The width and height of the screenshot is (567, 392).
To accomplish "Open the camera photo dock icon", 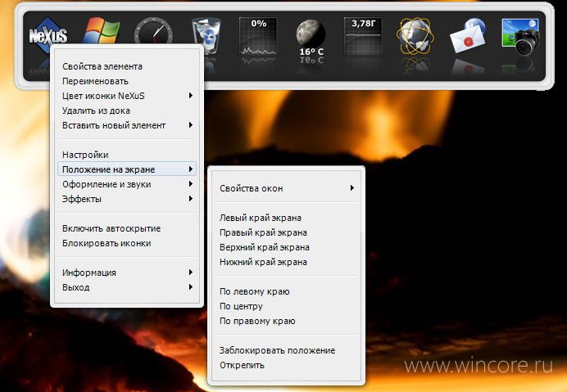I will click(520, 37).
